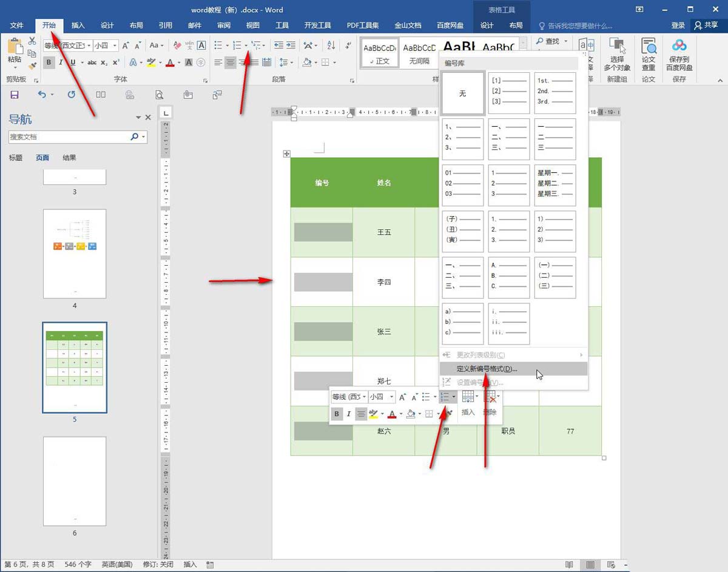Click the 论文查重 icon in the ribbon
This screenshot has width=728, height=572.
coord(649,55)
